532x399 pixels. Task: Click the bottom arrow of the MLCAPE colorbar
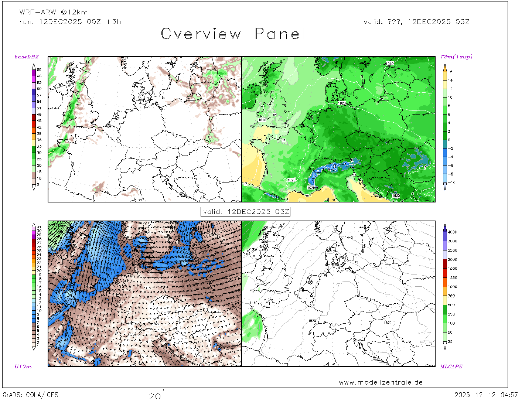point(445,347)
